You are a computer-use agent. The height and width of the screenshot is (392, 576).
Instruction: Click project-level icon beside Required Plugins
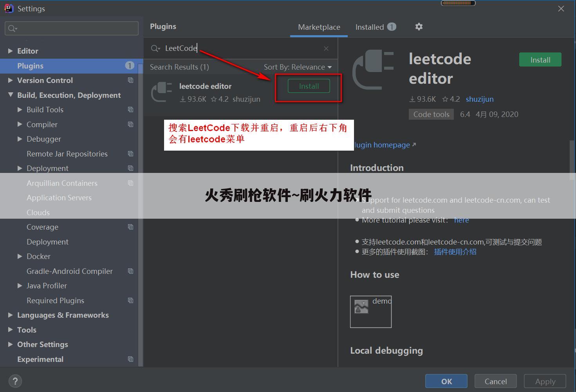(x=131, y=300)
